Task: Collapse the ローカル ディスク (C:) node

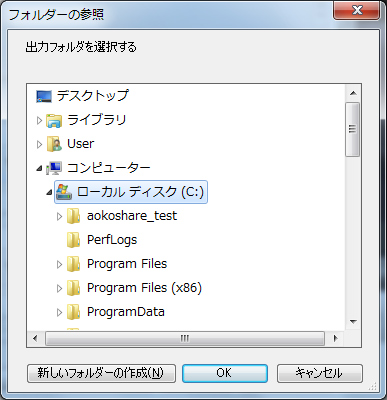Action: [49, 192]
